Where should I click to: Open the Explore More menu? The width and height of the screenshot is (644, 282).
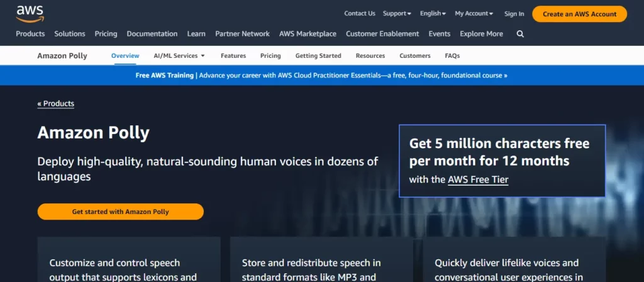click(x=481, y=34)
